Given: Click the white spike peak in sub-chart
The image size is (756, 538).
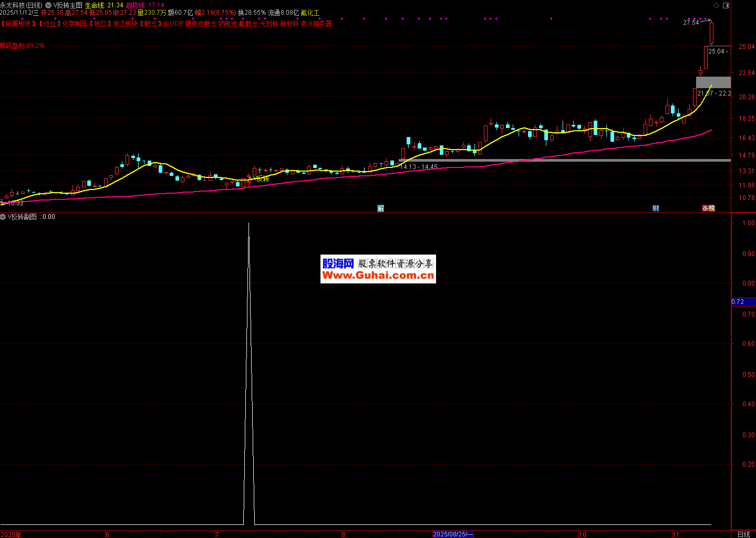Looking at the screenshot, I should coord(248,224).
